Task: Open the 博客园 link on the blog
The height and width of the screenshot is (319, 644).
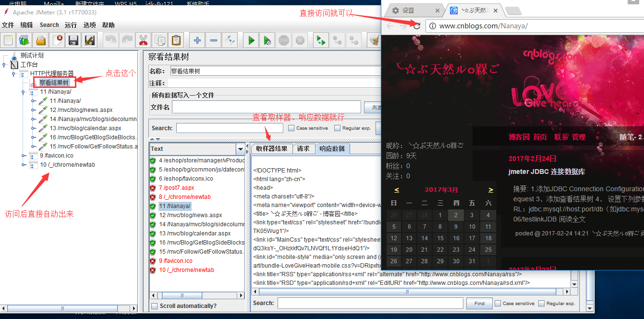Action: pyautogui.click(x=519, y=137)
